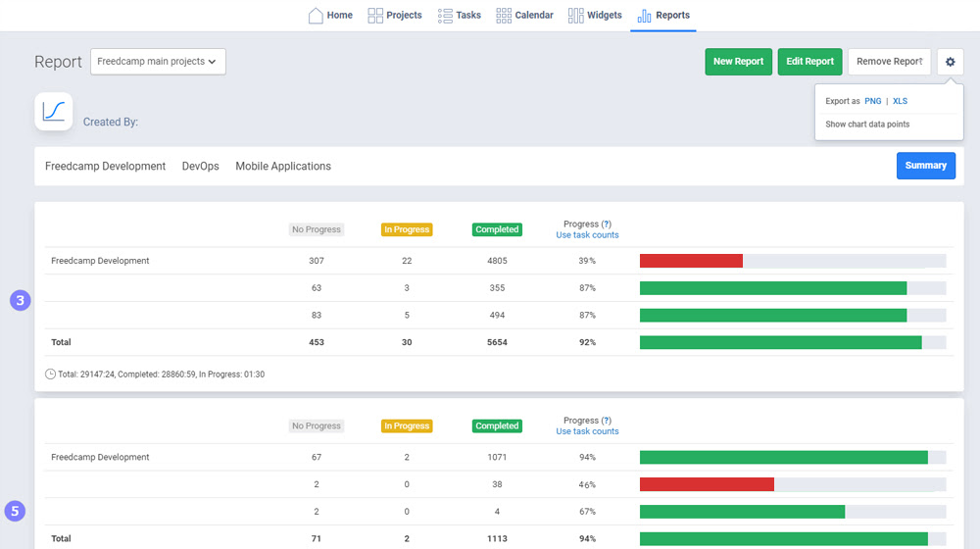Click the Total time summary text line

point(162,374)
